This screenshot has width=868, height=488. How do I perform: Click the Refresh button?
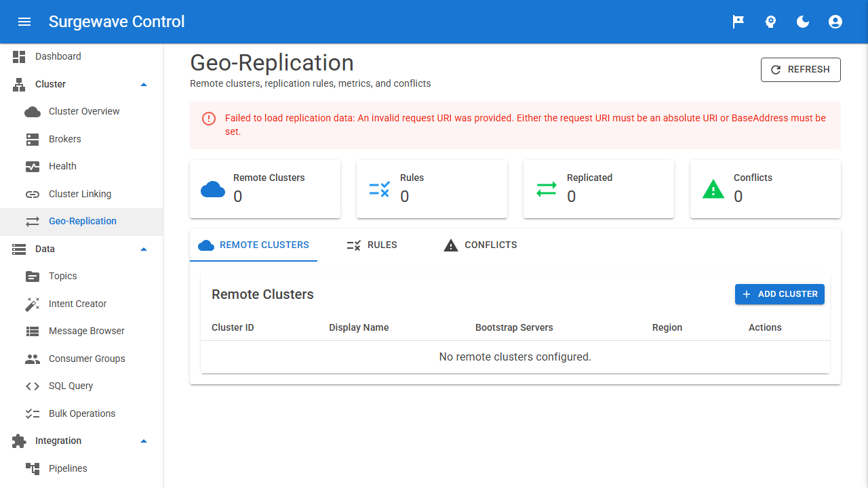coord(801,70)
